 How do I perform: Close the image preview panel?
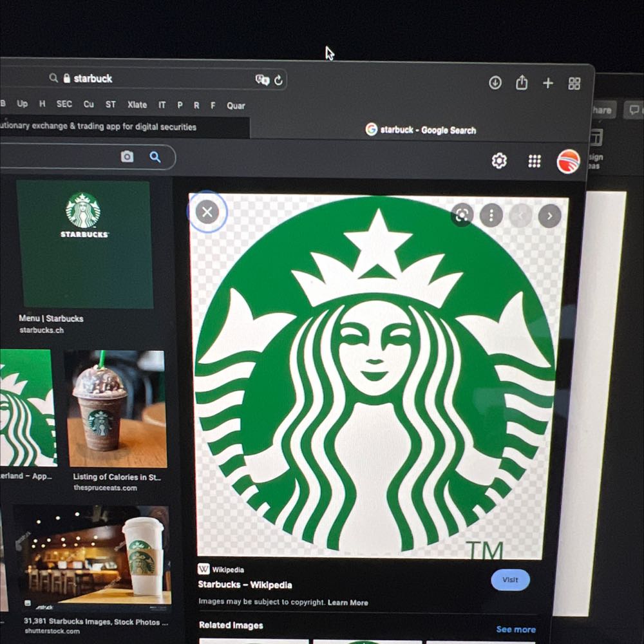point(207,212)
